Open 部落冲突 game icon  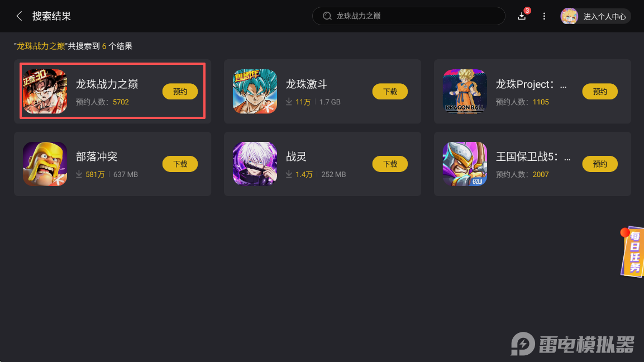coord(45,164)
